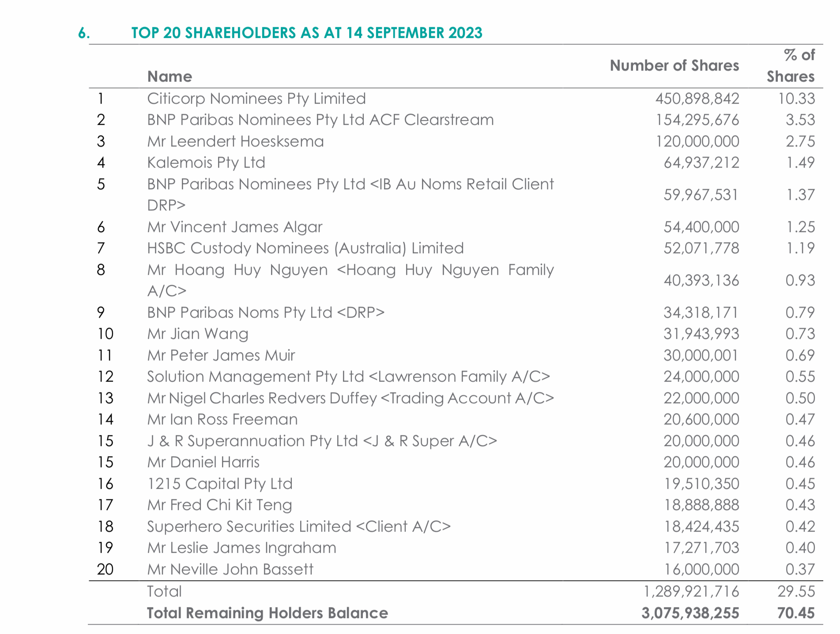The height and width of the screenshot is (634, 840).
Task: Select Mr Leendert Hoesksema entry
Action: click(235, 141)
